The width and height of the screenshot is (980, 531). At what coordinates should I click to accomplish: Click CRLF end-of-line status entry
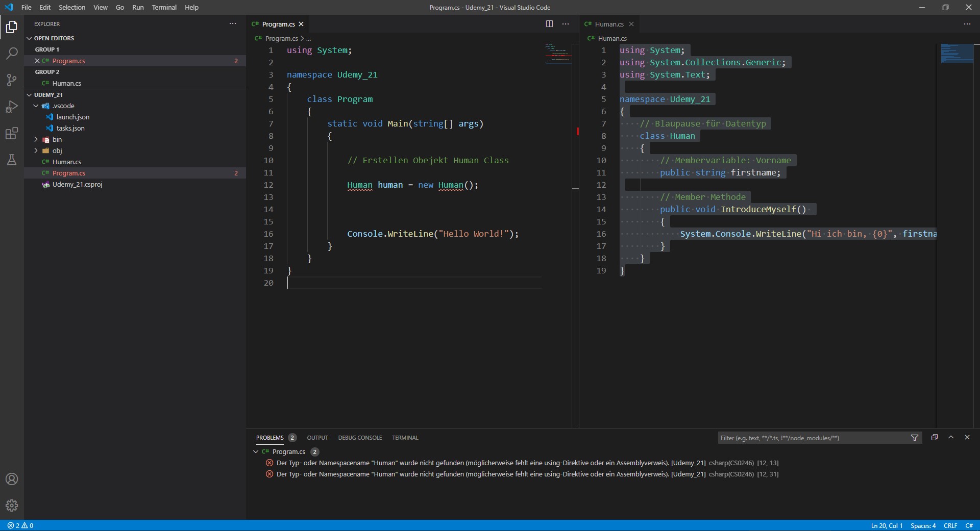coord(950,525)
